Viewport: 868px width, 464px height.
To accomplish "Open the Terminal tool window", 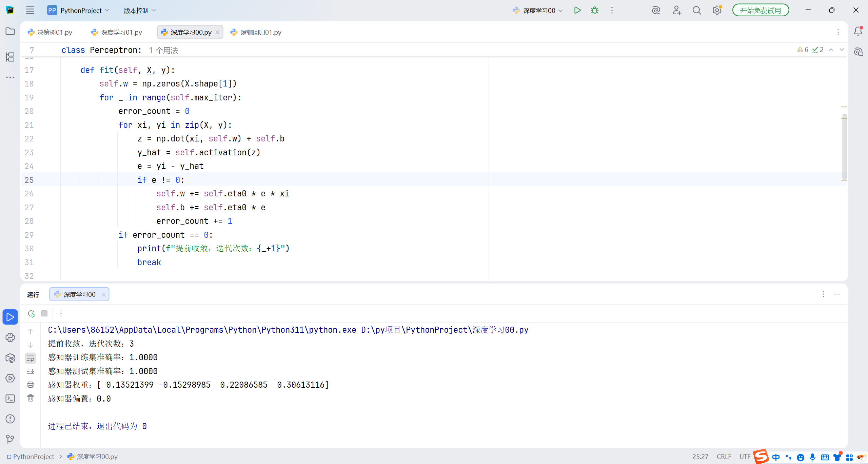I will click(x=10, y=399).
